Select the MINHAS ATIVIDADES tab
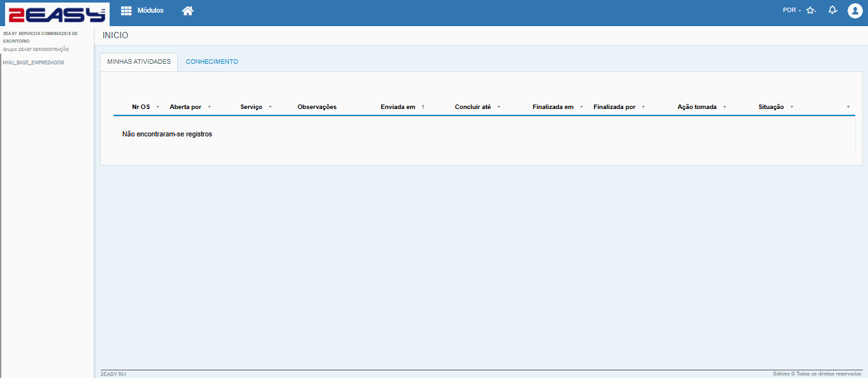 (x=139, y=62)
